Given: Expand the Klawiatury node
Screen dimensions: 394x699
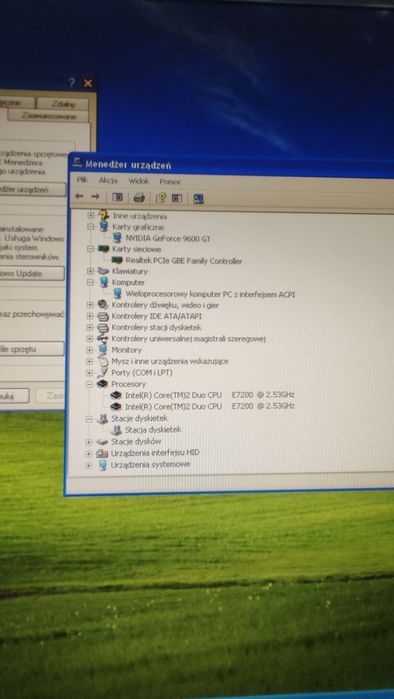Looking at the screenshot, I should (x=90, y=271).
